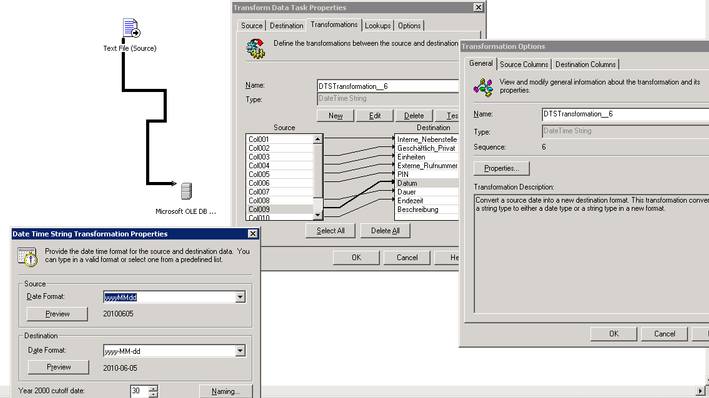
Task: Select the General tab in Transformation Options
Action: (481, 63)
